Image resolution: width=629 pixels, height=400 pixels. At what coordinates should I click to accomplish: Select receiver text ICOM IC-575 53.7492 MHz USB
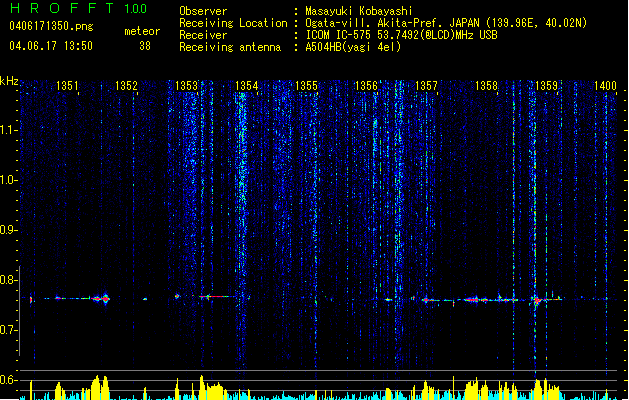point(401,35)
